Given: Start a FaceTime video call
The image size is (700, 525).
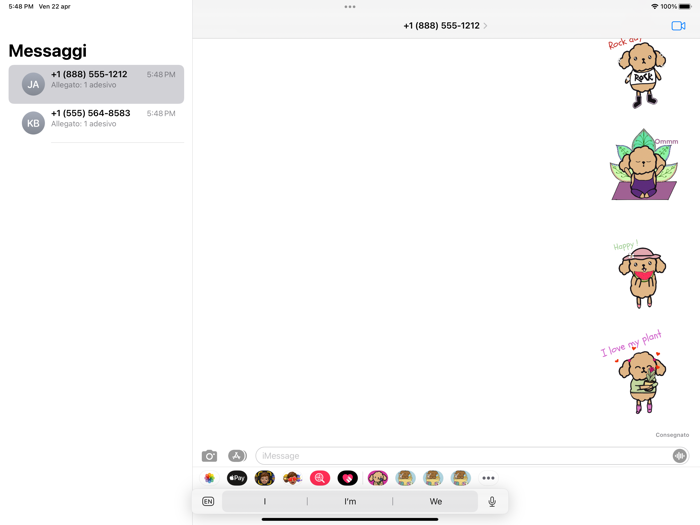Looking at the screenshot, I should pos(678,26).
